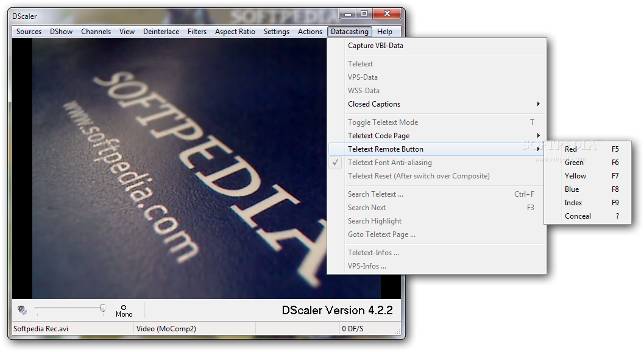Click Video (MoComp2) status text
This screenshot has height=352, width=644.
166,329
